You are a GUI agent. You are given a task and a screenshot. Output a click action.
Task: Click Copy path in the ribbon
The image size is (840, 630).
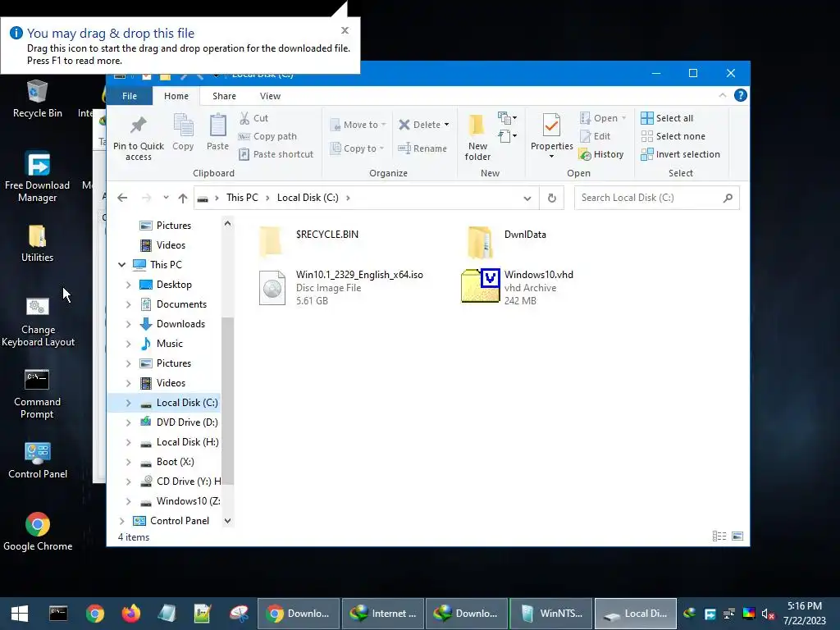pos(267,136)
